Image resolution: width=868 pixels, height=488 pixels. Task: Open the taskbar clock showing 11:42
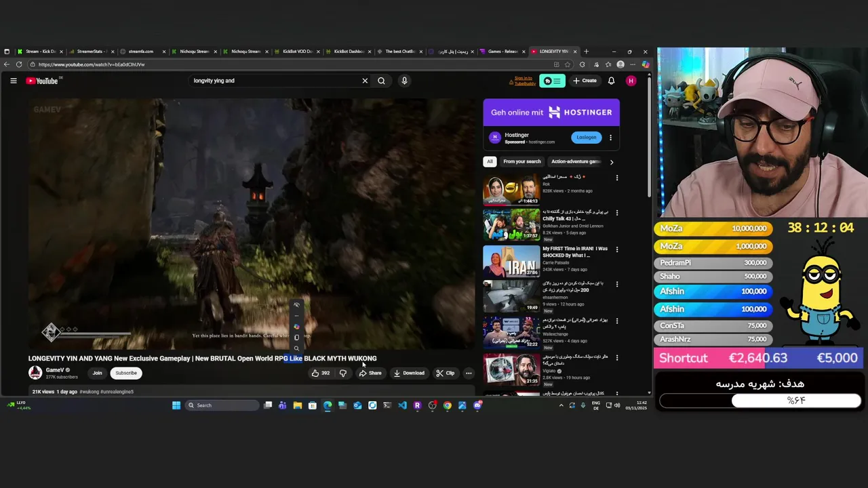(636, 405)
